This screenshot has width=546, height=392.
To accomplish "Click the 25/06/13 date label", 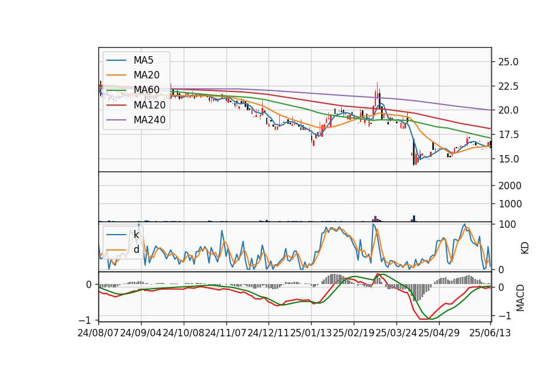I will (490, 333).
